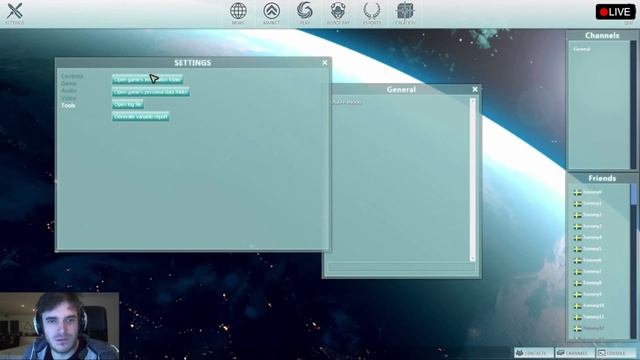Click the Channels button at bottom bar

click(575, 353)
